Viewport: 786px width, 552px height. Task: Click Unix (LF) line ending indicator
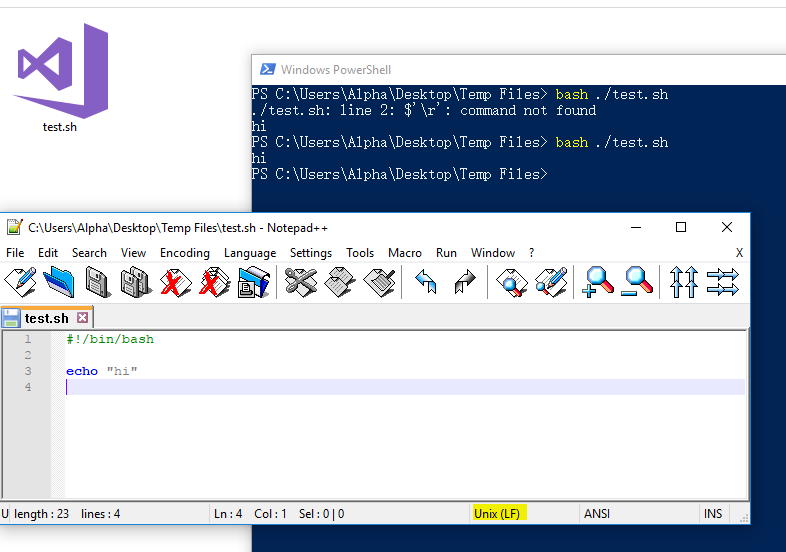coord(497,514)
